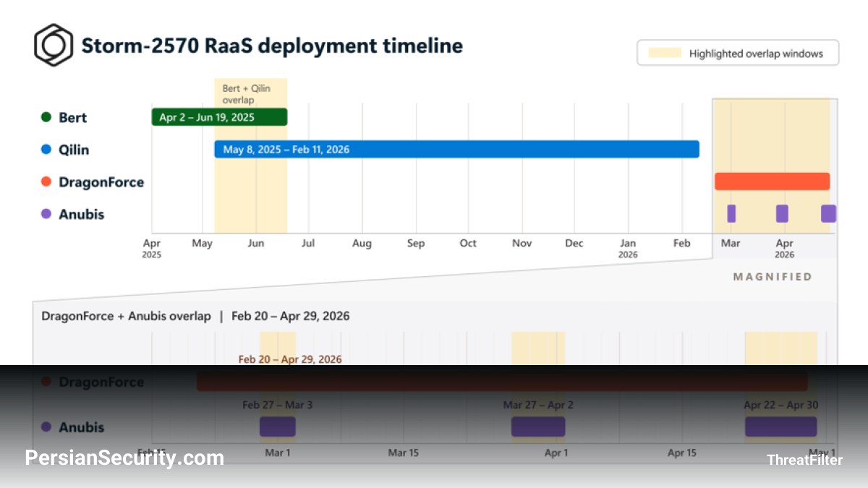
Task: Click the hexagon logo beside the title
Action: pos(54,45)
